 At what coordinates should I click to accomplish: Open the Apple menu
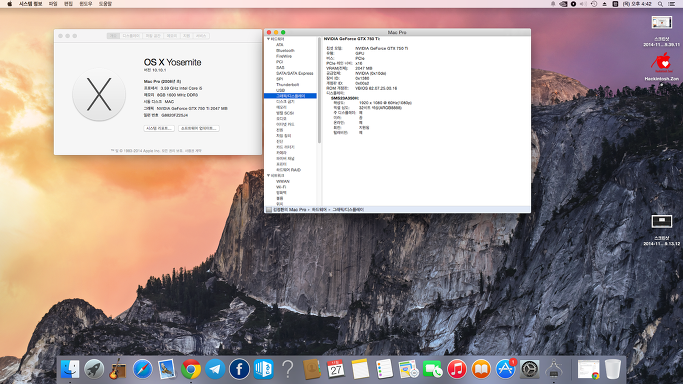pos(10,4)
